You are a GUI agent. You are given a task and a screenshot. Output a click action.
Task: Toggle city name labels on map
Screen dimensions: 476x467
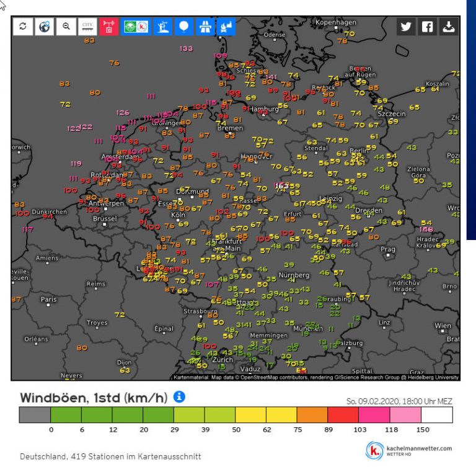point(87,27)
